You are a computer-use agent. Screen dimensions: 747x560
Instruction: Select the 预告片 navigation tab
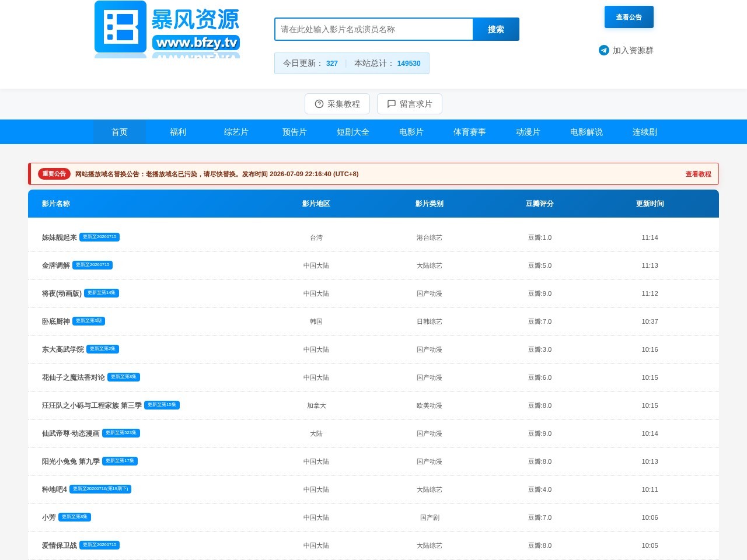[295, 132]
